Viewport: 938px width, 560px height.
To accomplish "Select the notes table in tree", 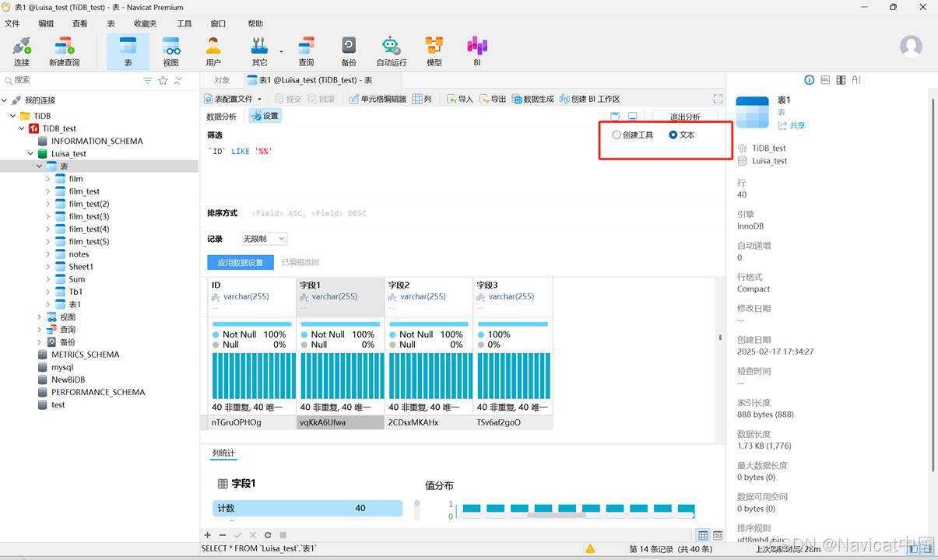I will pos(79,254).
